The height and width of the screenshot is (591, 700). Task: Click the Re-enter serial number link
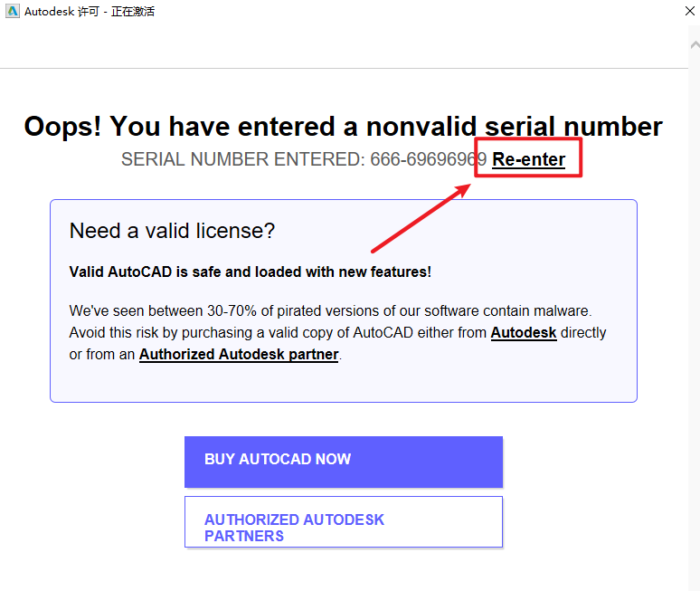[x=528, y=160]
